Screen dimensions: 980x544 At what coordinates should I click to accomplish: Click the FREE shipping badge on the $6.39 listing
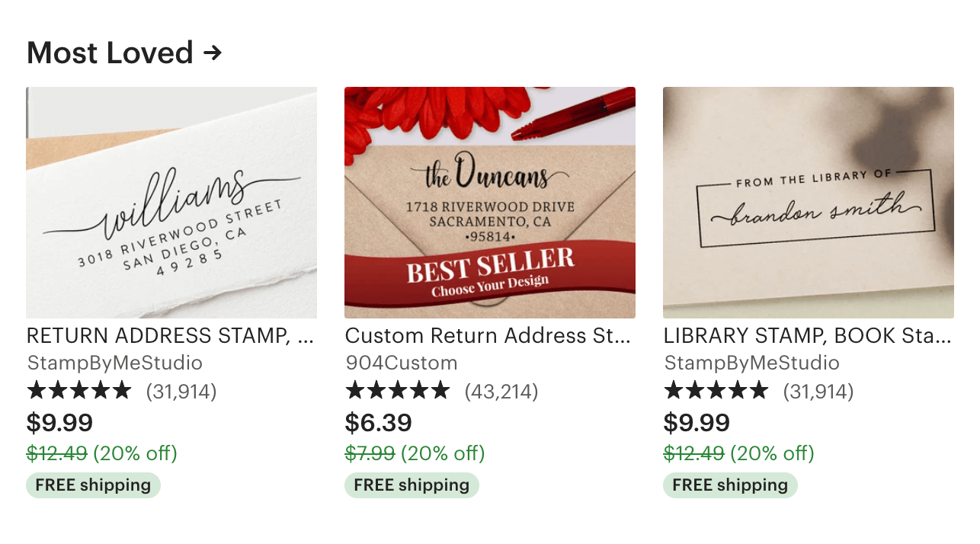(412, 485)
